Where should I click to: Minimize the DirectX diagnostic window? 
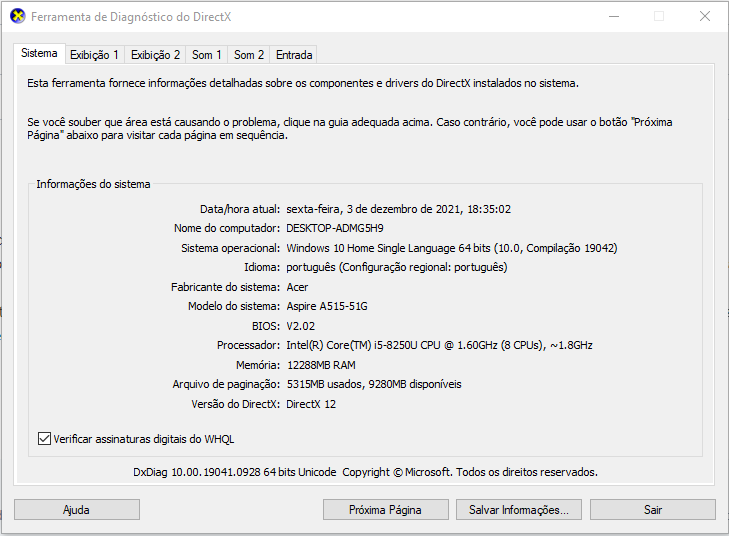tap(614, 16)
